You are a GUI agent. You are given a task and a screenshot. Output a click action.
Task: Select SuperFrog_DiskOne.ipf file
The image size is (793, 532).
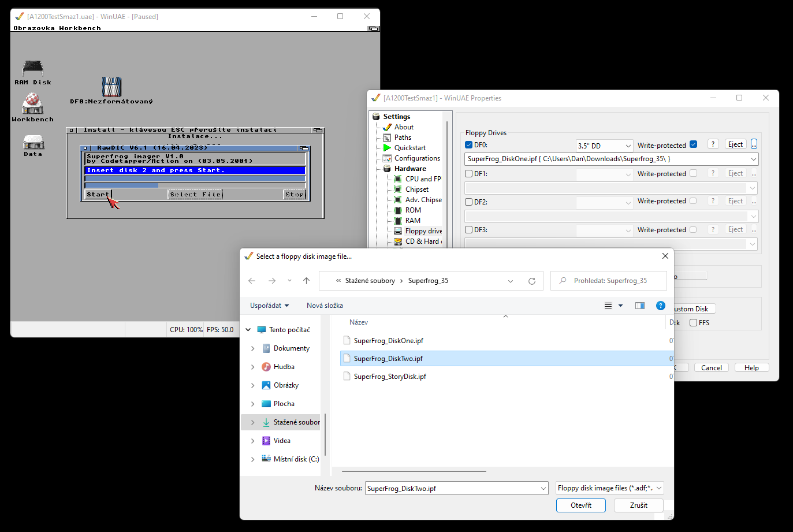click(388, 341)
